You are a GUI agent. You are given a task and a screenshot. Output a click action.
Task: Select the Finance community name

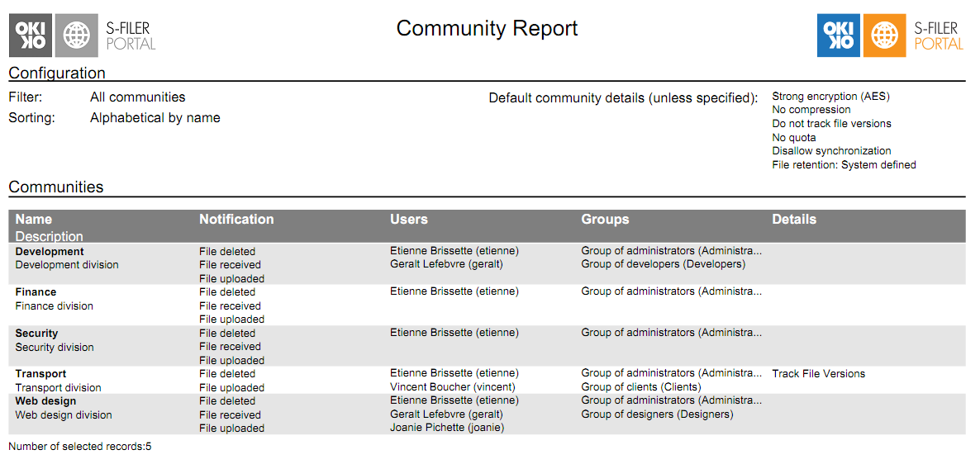pyautogui.click(x=36, y=291)
